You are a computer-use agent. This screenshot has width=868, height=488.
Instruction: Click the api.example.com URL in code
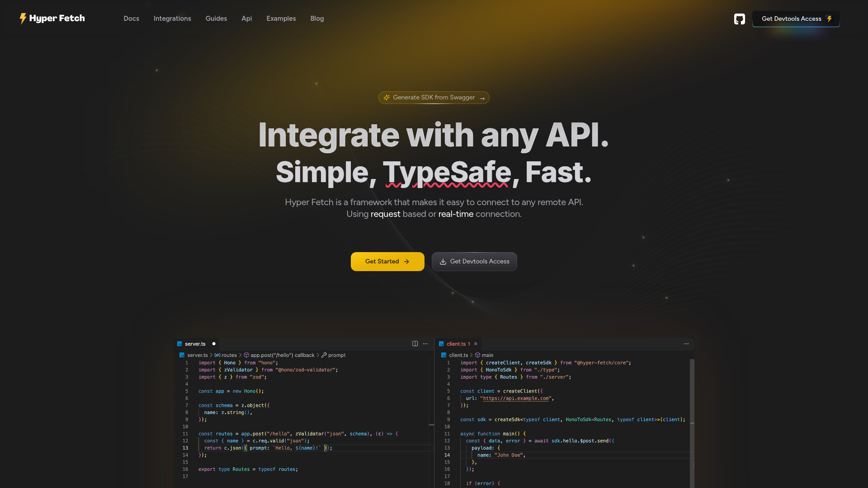pyautogui.click(x=516, y=399)
